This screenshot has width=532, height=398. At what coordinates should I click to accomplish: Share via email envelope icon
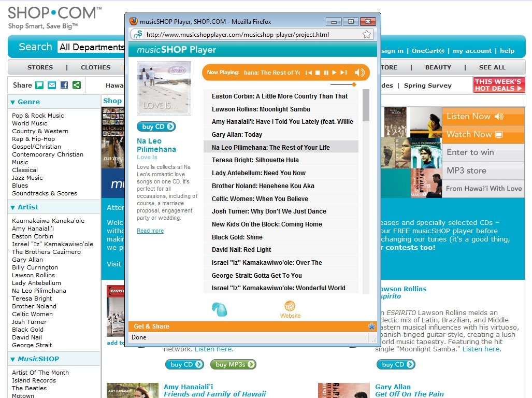[52, 85]
